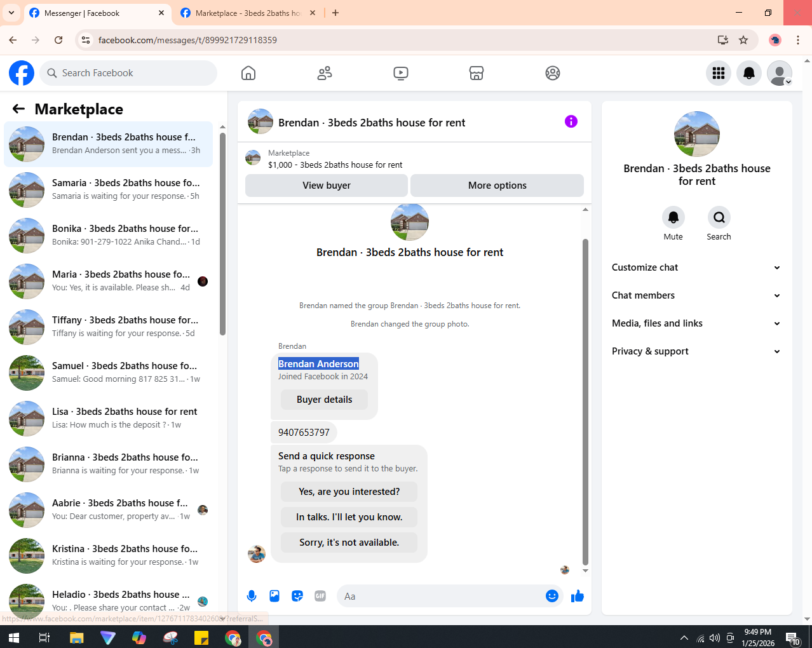The width and height of the screenshot is (812, 648).
Task: Click Brendan Anderson name link
Action: coord(318,363)
